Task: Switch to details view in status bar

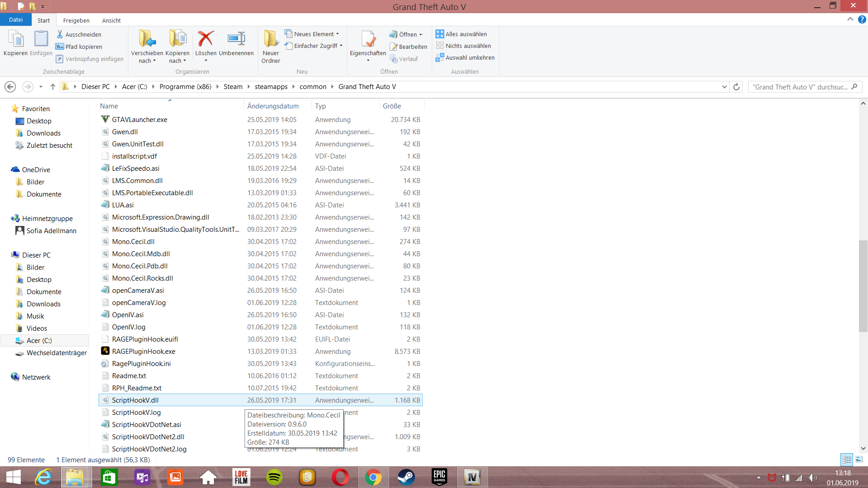Action: pos(847,460)
